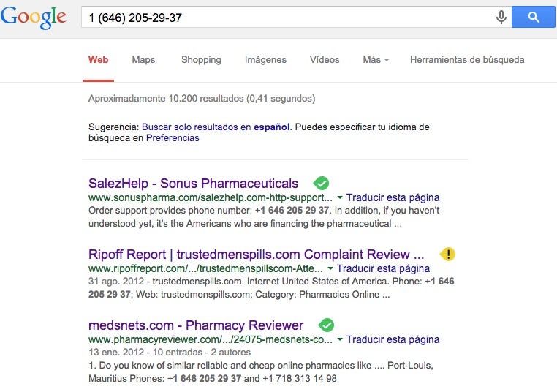Select the Vídeos tab
This screenshot has height=392, width=557.
[x=325, y=60]
